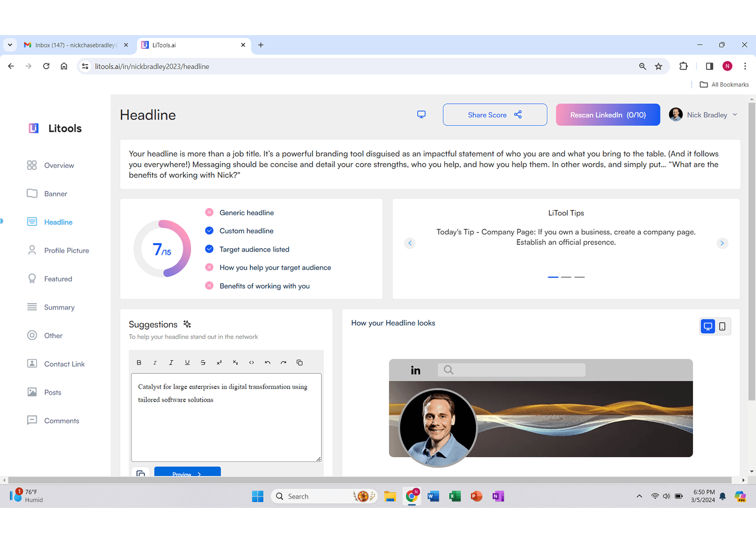Click the larger italic icon beside Underline
The height and width of the screenshot is (543, 756).
click(171, 362)
